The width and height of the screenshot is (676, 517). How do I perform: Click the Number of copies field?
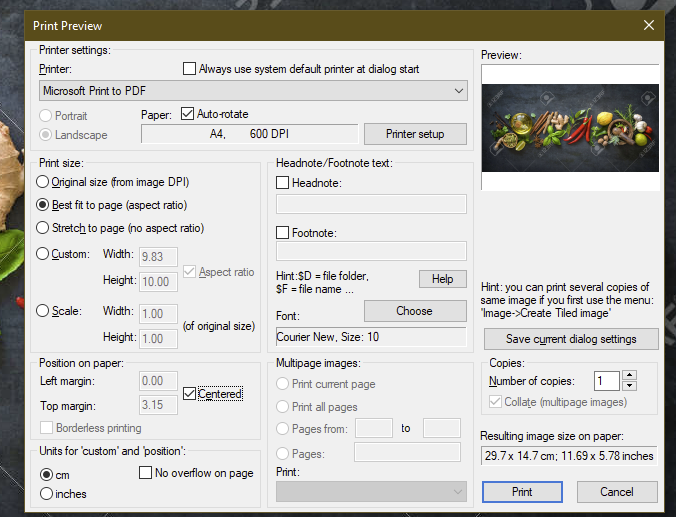pyautogui.click(x=607, y=381)
